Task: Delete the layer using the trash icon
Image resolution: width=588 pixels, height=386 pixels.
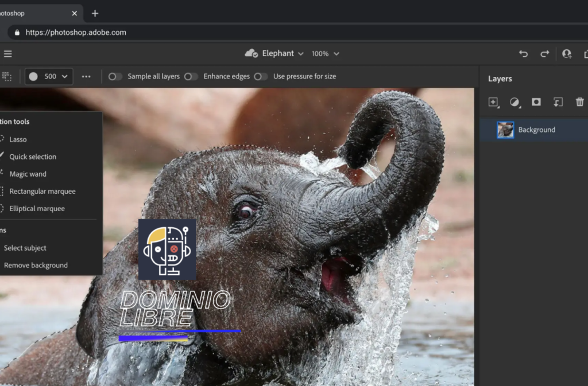Action: [x=579, y=102]
